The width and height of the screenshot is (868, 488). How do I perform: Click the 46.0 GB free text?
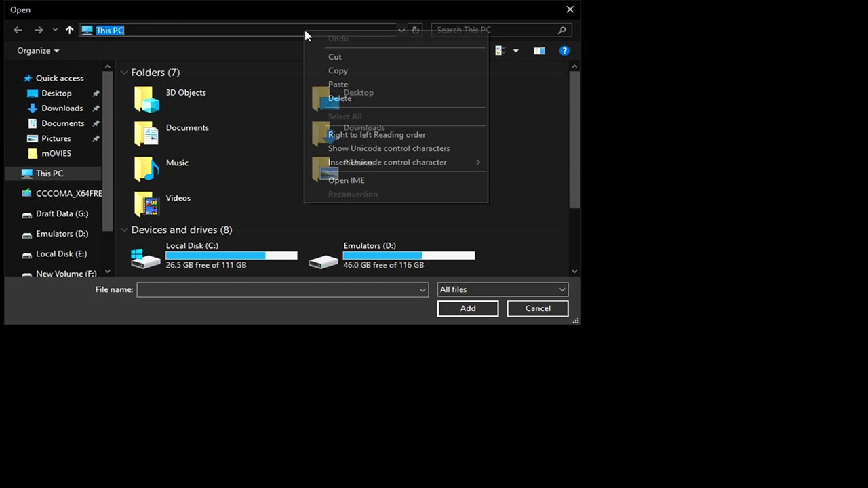click(x=384, y=265)
